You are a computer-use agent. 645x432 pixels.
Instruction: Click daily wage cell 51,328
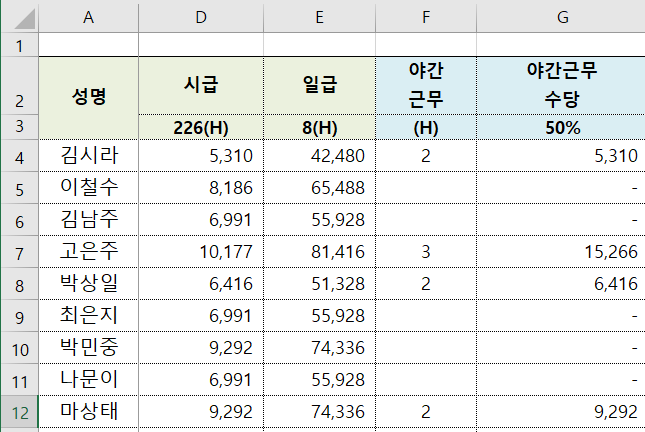point(319,283)
